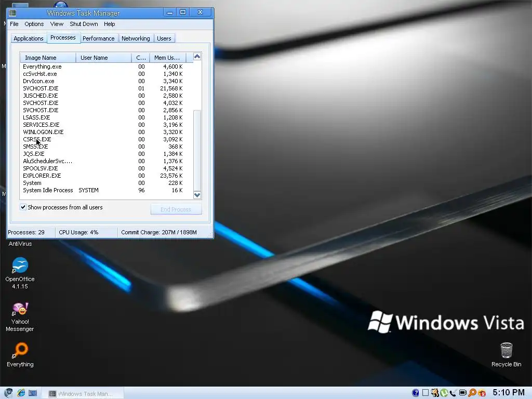Viewport: 532px width, 399px height.
Task: Select the WINLOGON.EXE process
Action: [106, 132]
